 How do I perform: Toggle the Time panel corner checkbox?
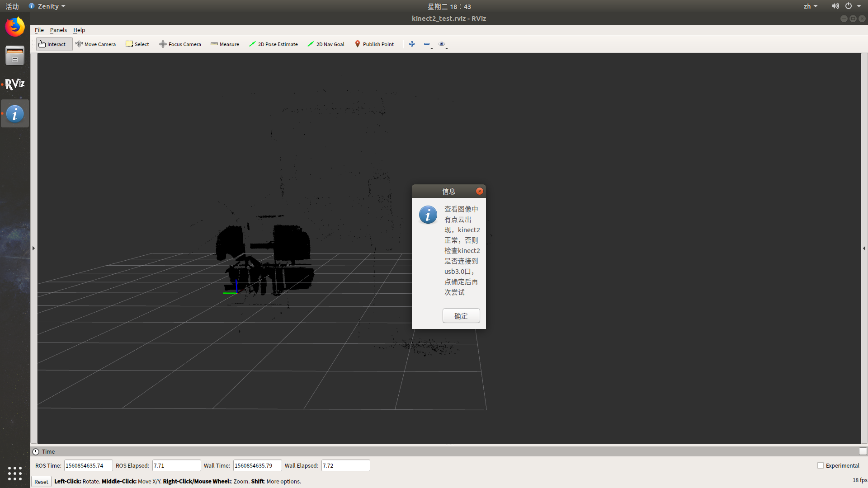click(x=863, y=451)
